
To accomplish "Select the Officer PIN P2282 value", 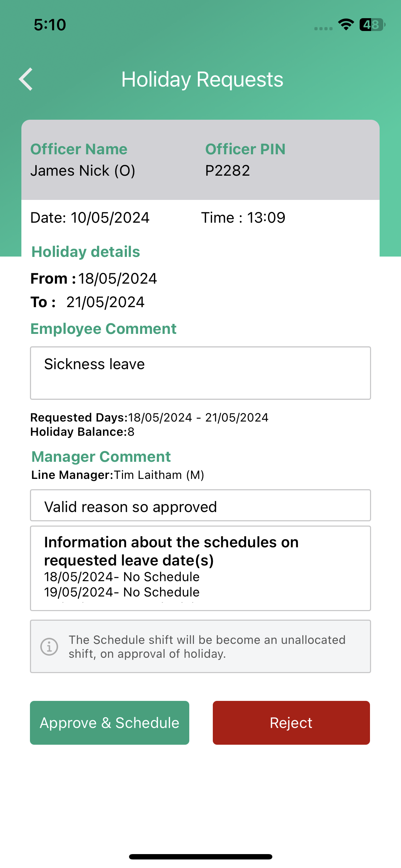I will [227, 171].
